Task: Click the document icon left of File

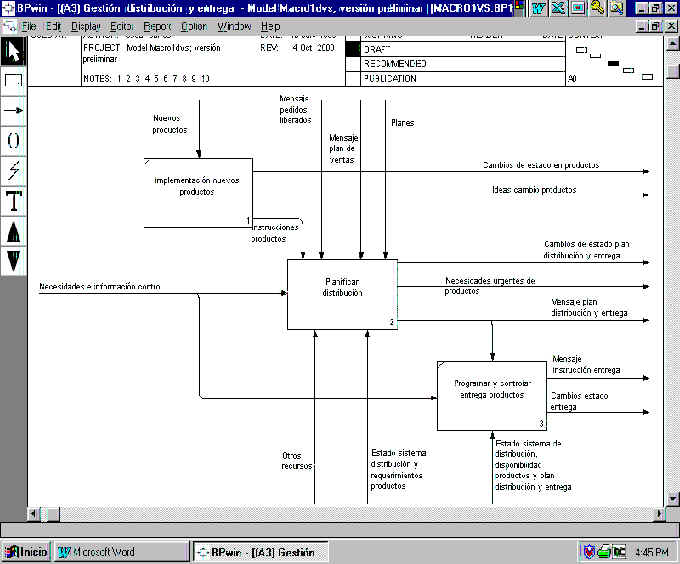Action: pyautogui.click(x=10, y=26)
